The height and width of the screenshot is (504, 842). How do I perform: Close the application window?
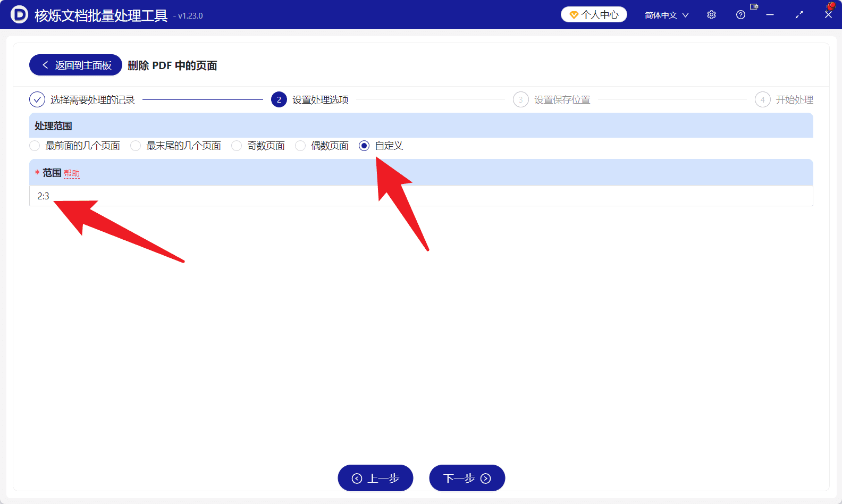coord(828,15)
